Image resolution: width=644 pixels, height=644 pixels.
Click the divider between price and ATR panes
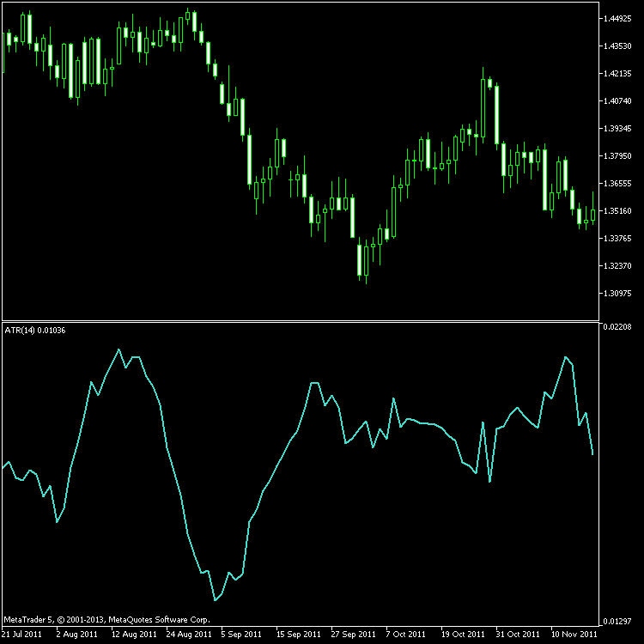[301, 321]
